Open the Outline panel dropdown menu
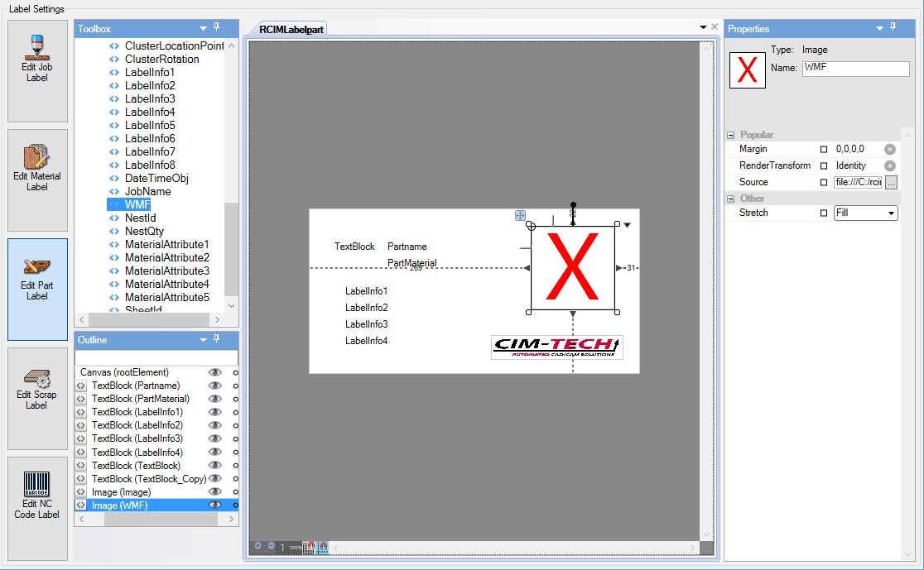924x570 pixels. (203, 340)
